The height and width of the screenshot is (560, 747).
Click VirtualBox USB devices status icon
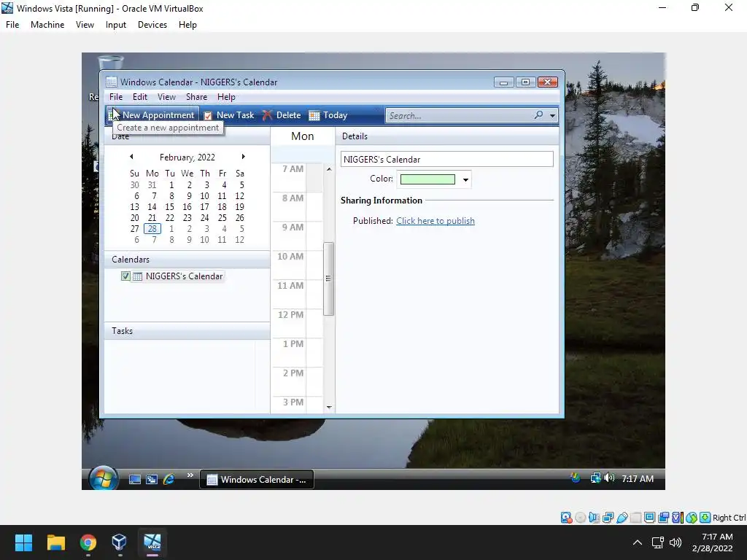622,518
